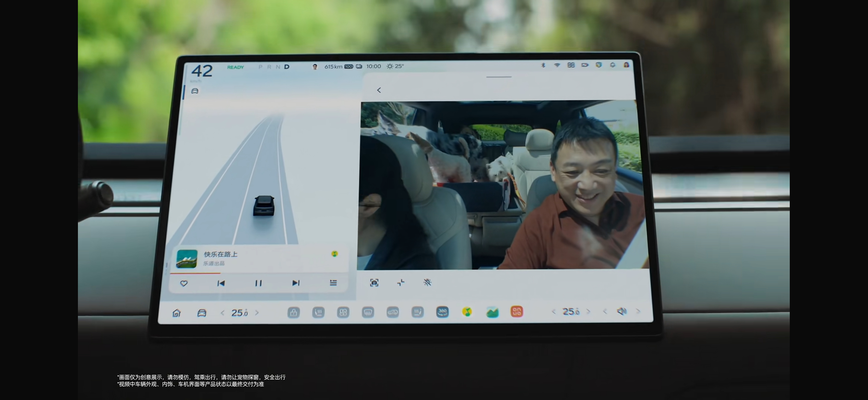Open the landscape scenery app icon
This screenshot has height=400, width=868.
(x=492, y=312)
